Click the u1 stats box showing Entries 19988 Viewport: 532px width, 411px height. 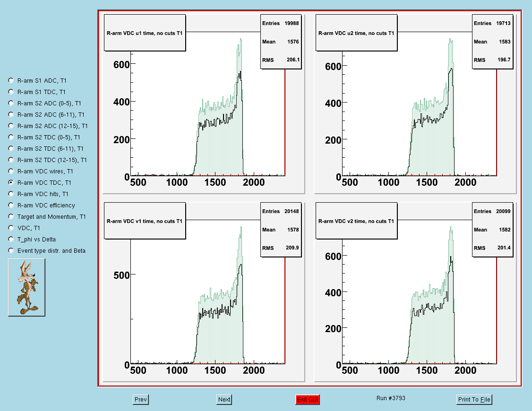point(281,42)
